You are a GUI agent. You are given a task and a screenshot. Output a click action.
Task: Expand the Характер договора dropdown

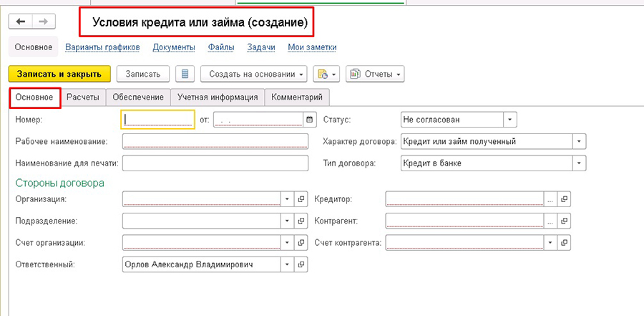pyautogui.click(x=579, y=142)
